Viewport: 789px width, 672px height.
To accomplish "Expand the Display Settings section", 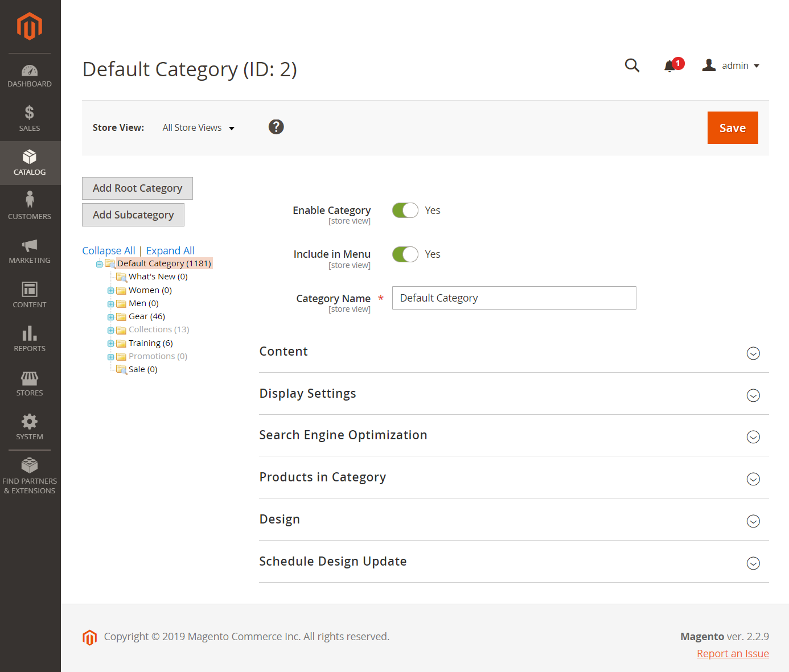I will pos(514,394).
